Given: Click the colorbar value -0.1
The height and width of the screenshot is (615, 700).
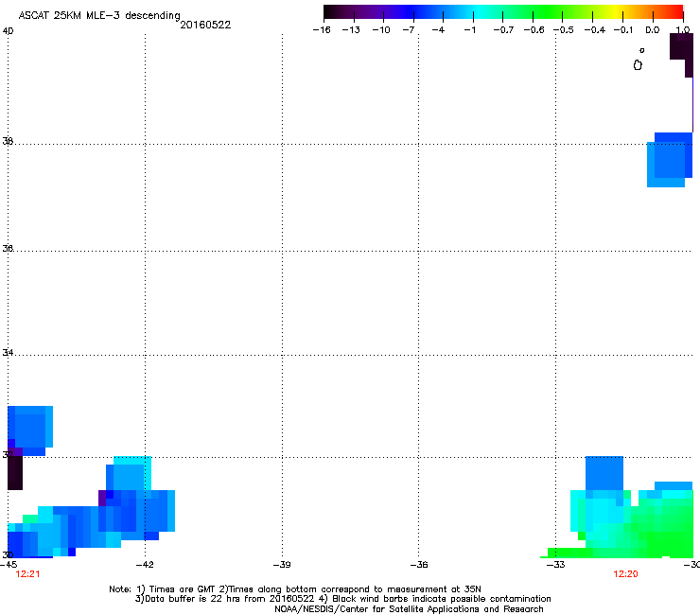Looking at the screenshot, I should click(623, 30).
